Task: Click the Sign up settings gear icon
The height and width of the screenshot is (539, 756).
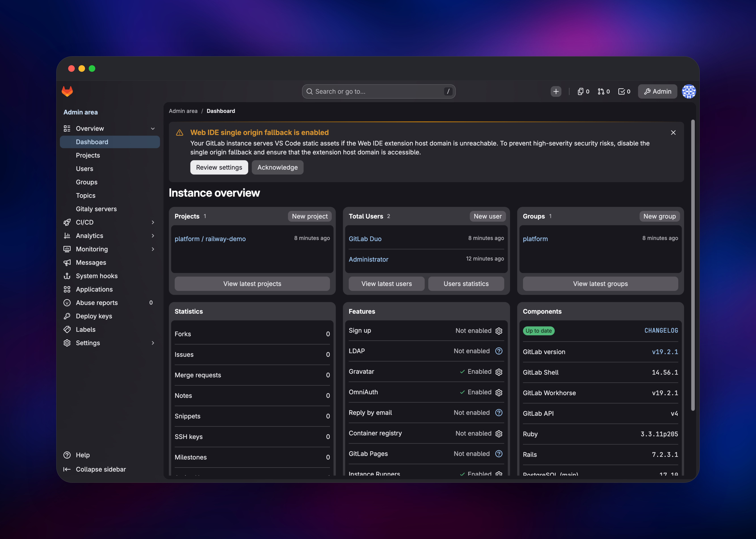Action: point(499,331)
